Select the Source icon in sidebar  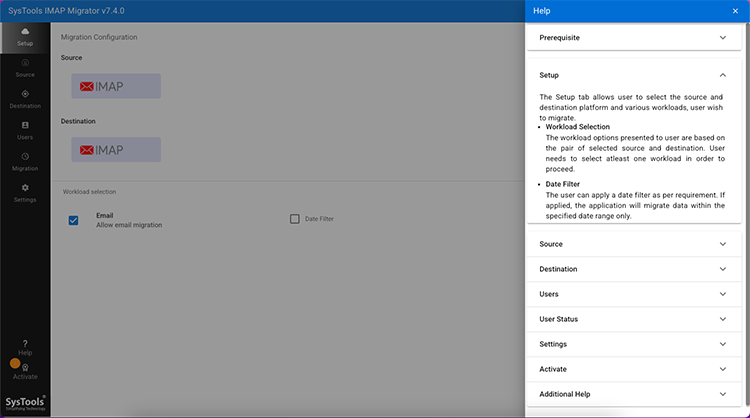coord(25,63)
